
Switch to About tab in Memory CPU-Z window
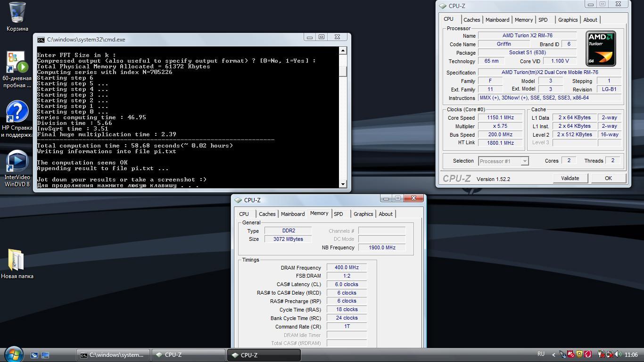pyautogui.click(x=386, y=214)
